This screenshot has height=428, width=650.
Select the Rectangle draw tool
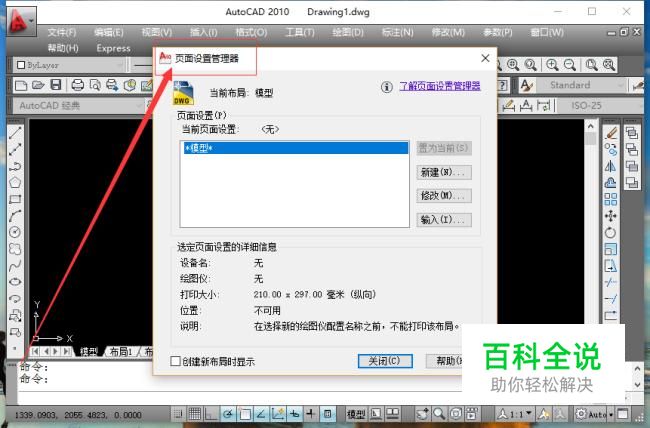pos(15,199)
